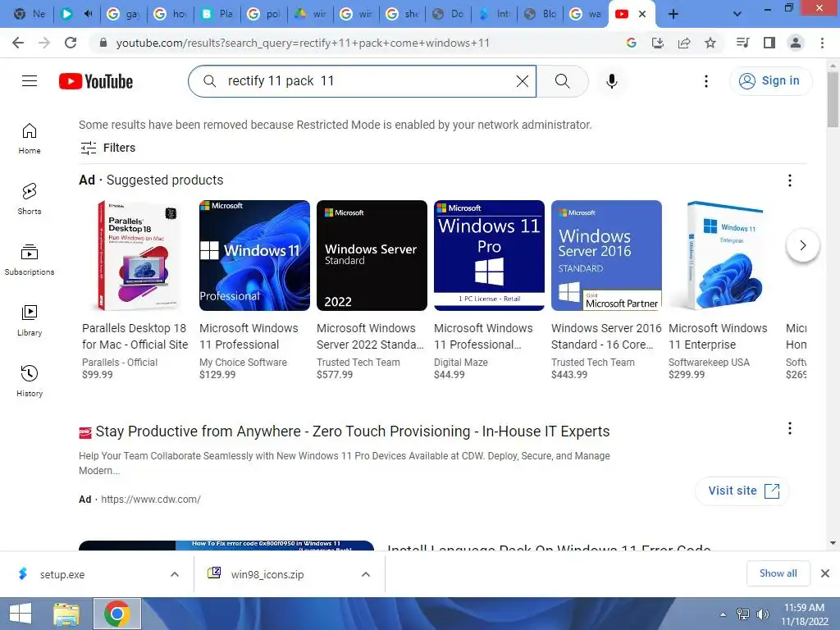840x630 pixels.
Task: Open Chrome three-dot menu
Action: click(822, 43)
